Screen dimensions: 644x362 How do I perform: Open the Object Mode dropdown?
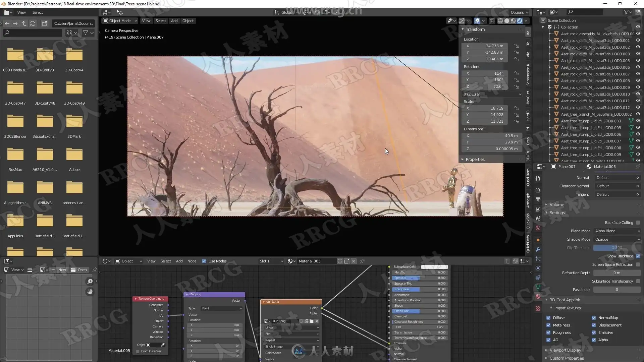coord(120,21)
